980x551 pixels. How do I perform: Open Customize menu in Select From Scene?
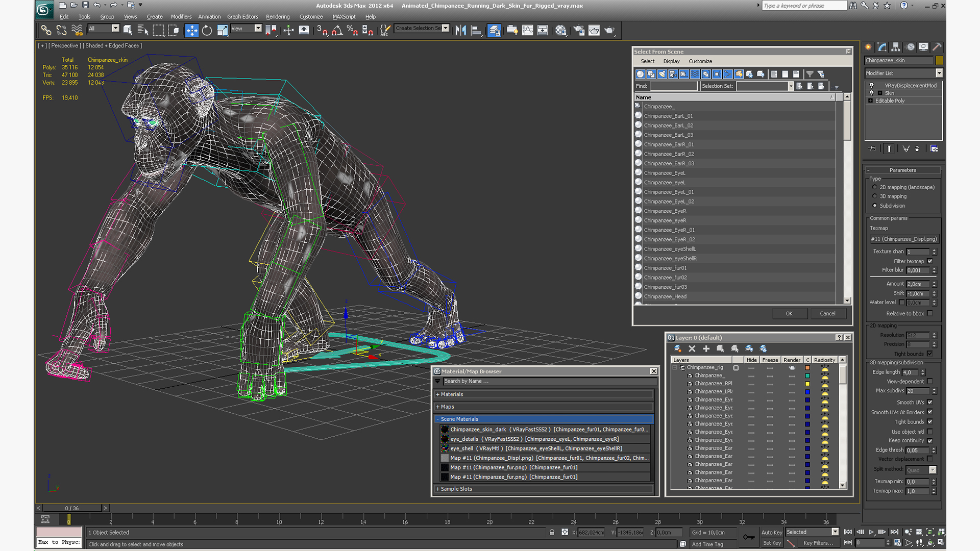pyautogui.click(x=700, y=61)
